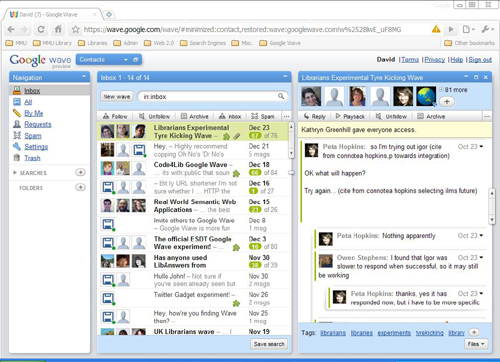Expand the SEARCHES section arrow
This screenshot has width=500, height=362.
click(x=15, y=173)
